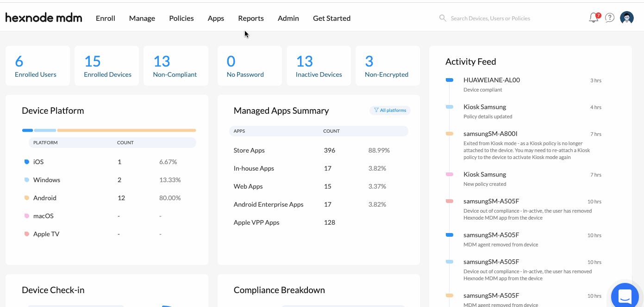This screenshot has width=644, height=307.
Task: Click the dark blue iOS bar segment
Action: (x=27, y=130)
